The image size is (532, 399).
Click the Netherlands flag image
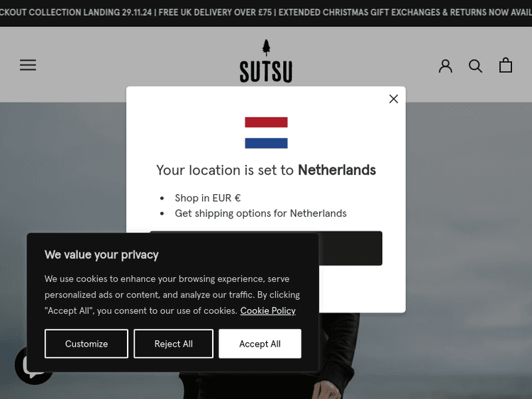click(266, 133)
